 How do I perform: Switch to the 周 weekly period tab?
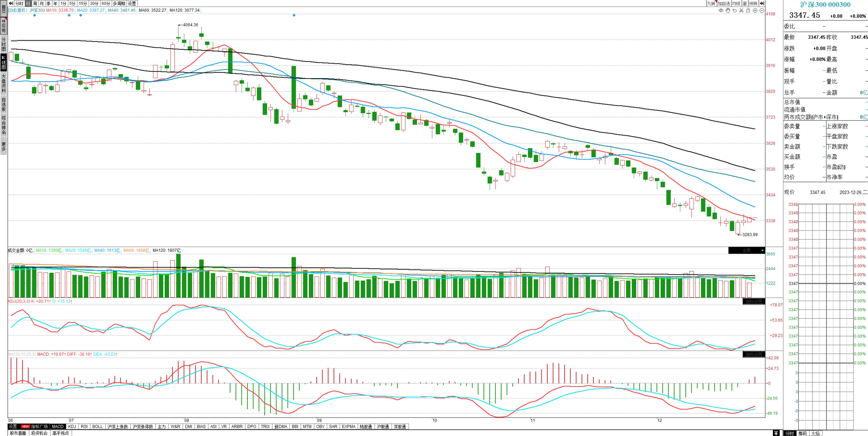click(35, 3)
